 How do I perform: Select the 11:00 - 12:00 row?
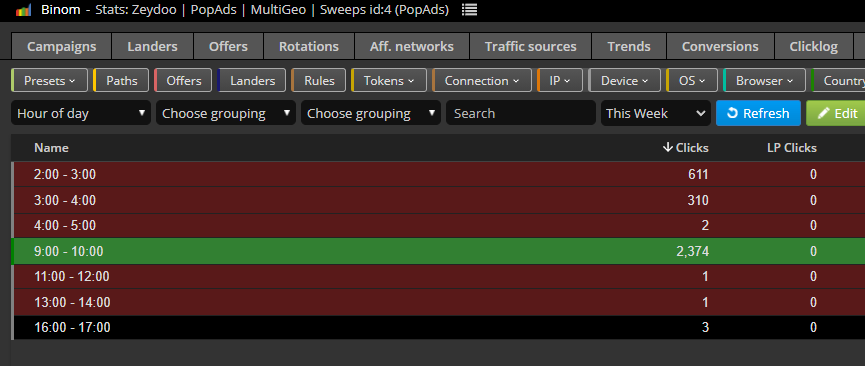click(438, 277)
